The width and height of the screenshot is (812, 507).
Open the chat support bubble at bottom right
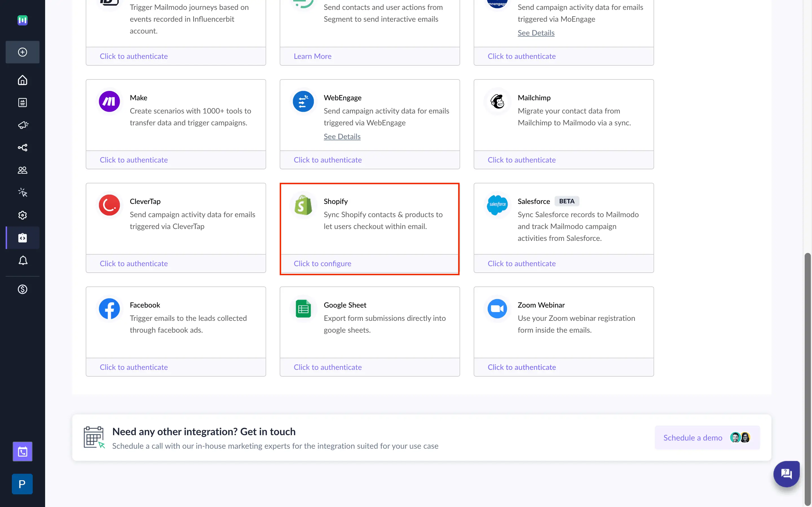point(787,474)
